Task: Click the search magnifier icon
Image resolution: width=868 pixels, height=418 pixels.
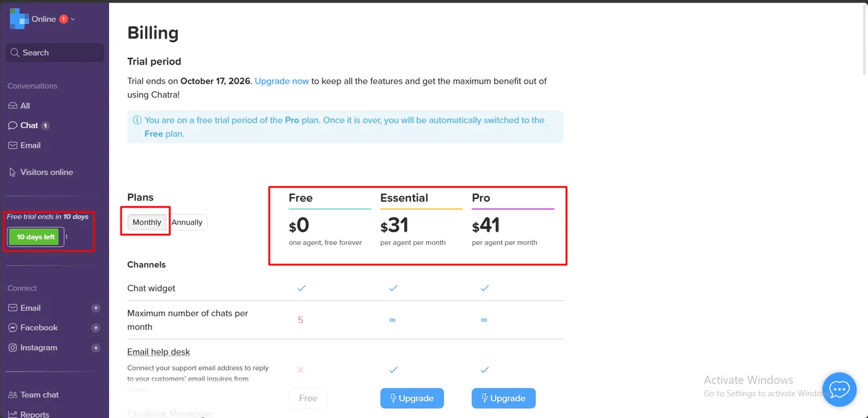Action: coord(15,53)
